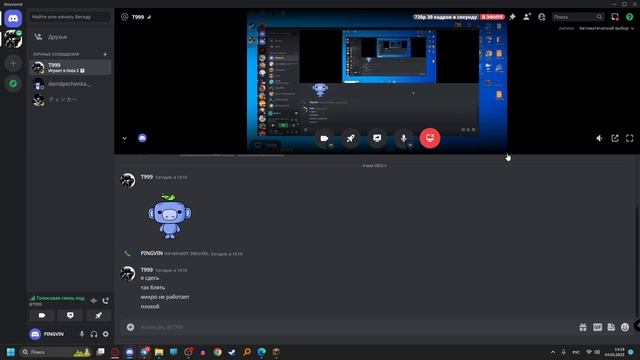This screenshot has width=640, height=360.
Task: Open T999 avatar on the sticker message
Action: coord(128,180)
